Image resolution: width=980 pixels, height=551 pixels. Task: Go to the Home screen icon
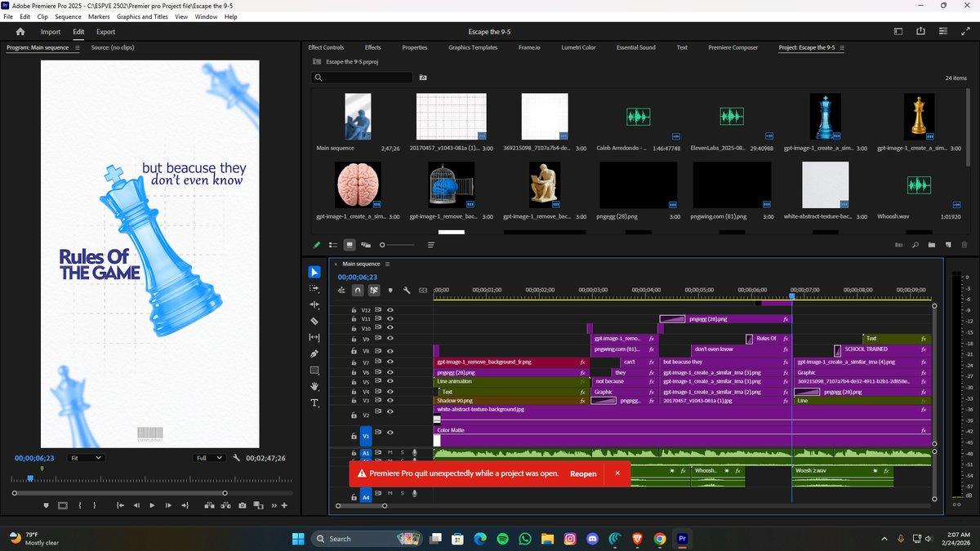[x=20, y=32]
